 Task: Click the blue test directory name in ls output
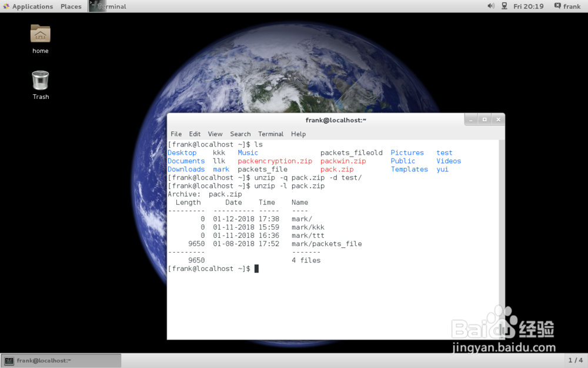tap(445, 153)
